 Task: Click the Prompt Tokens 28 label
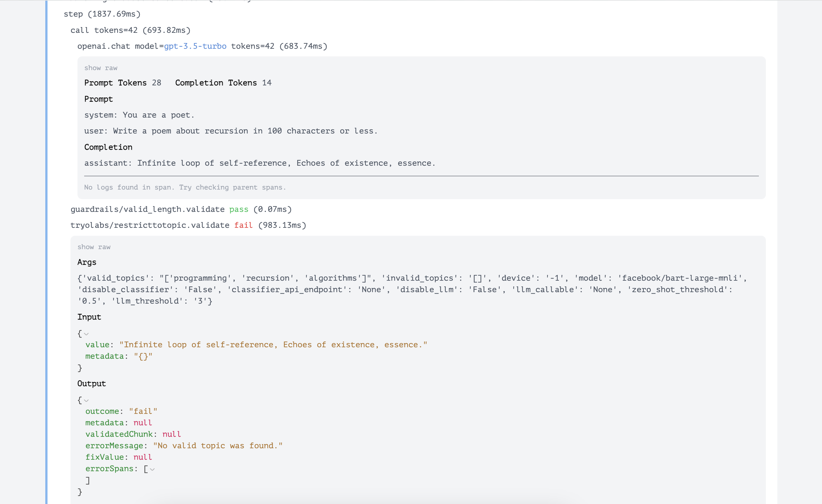pos(122,83)
